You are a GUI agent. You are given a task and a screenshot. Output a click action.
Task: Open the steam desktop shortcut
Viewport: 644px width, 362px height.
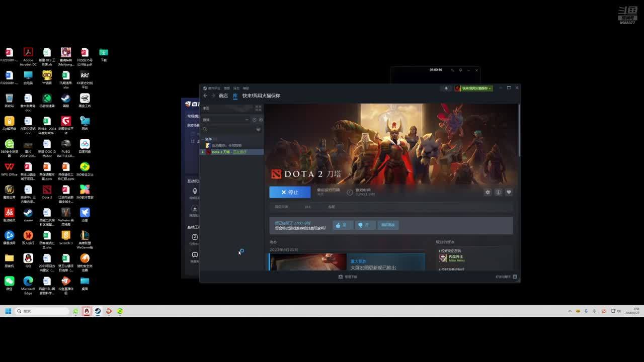28,215
